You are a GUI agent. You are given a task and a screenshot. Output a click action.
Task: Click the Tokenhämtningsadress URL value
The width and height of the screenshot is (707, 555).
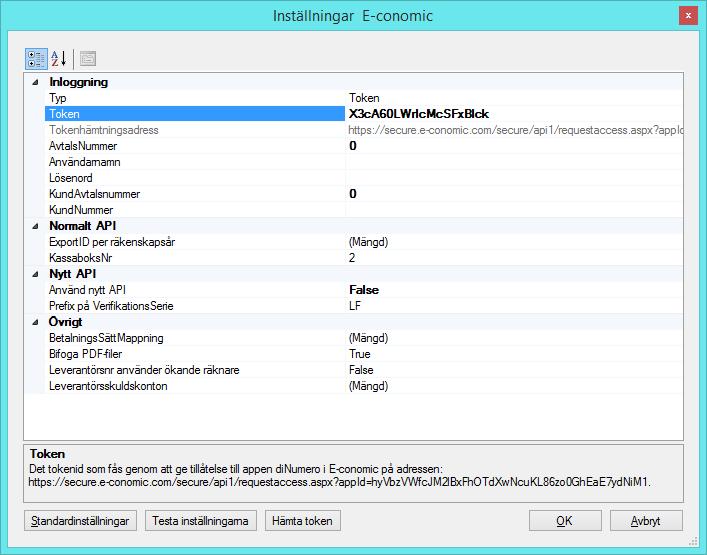coord(514,130)
